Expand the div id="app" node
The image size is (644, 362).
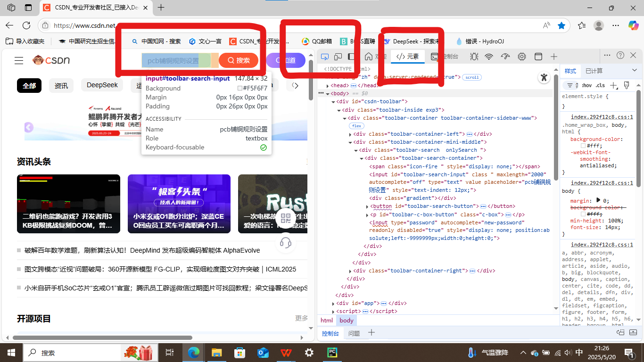coord(333,303)
